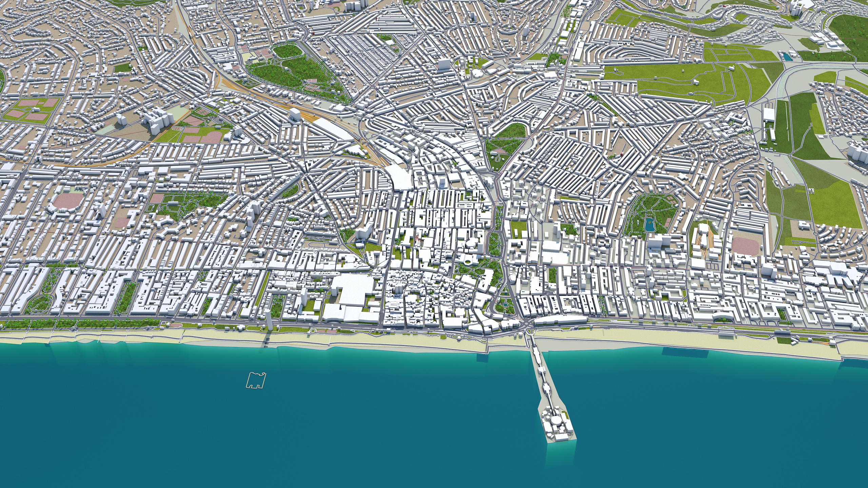Click the white outline structure floating in the sea
Viewport: 868px width, 488px height.
pyautogui.click(x=257, y=380)
